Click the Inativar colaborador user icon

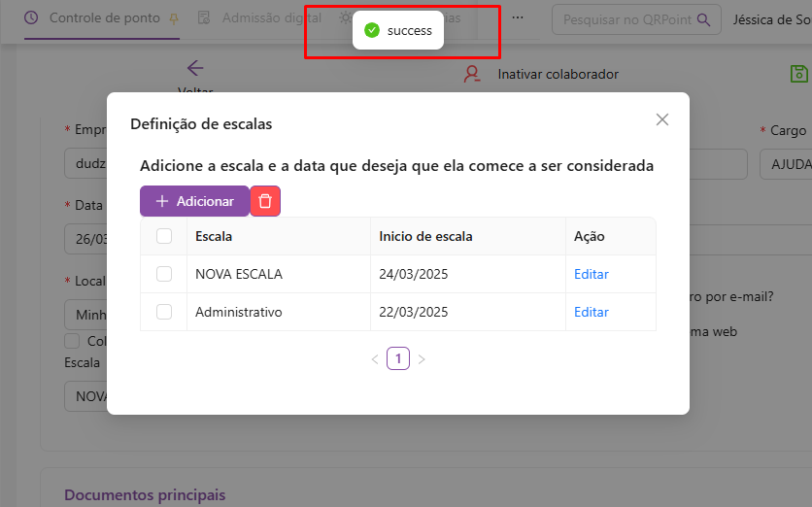click(x=472, y=74)
